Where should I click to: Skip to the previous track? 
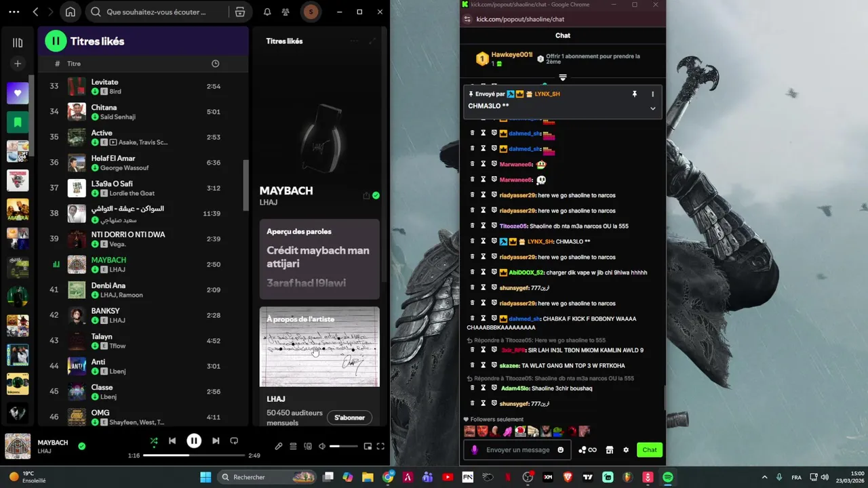tap(172, 441)
